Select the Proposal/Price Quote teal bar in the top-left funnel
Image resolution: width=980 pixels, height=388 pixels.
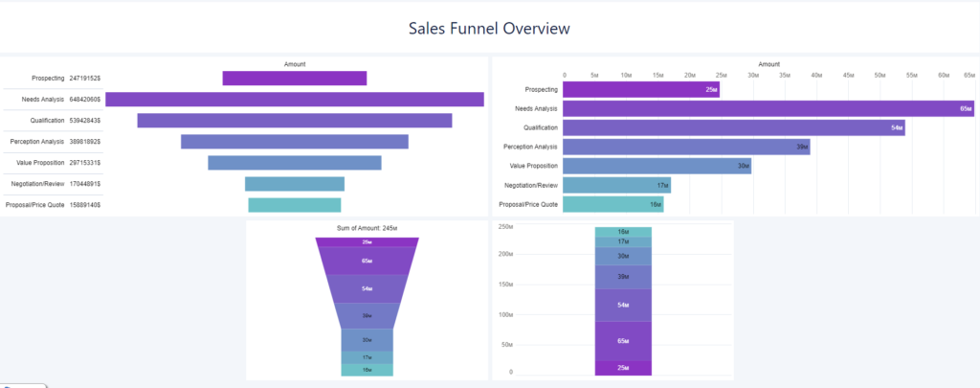tap(294, 205)
